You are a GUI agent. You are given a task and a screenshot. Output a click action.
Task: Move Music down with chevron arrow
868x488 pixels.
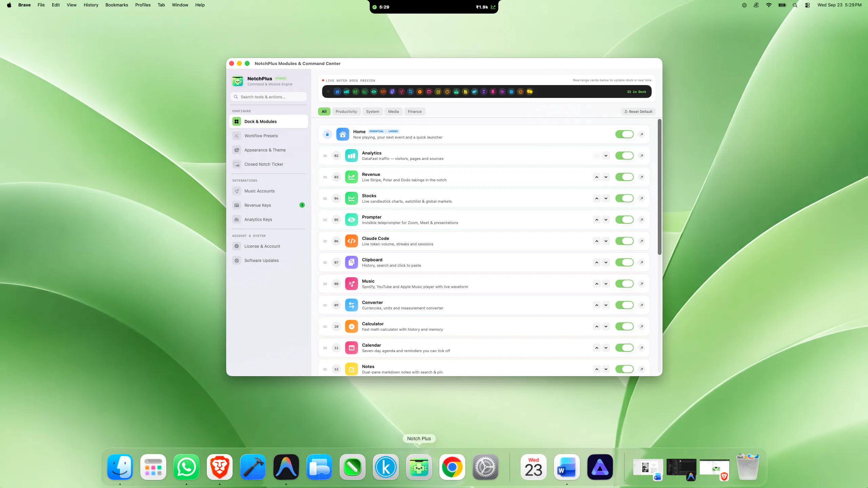(x=606, y=284)
